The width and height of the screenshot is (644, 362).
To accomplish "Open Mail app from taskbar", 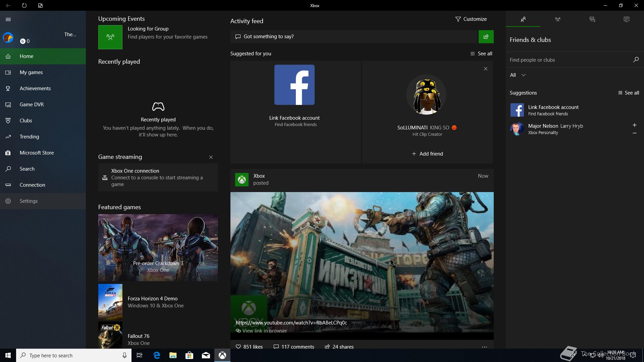I will point(206,355).
